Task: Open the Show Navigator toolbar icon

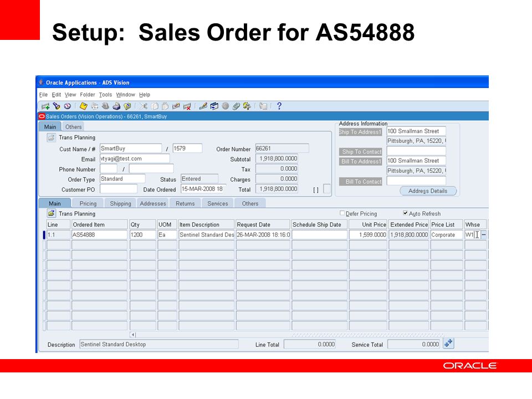Action: click(67, 106)
